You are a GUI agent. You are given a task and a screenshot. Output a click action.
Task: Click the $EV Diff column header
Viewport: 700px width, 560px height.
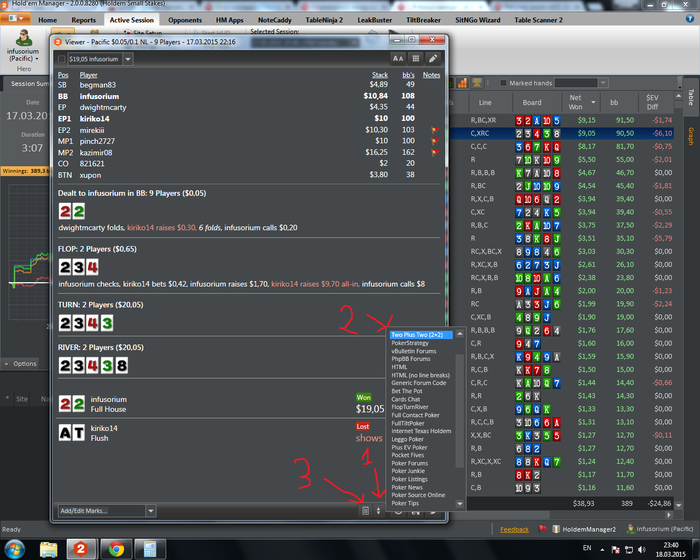652,102
